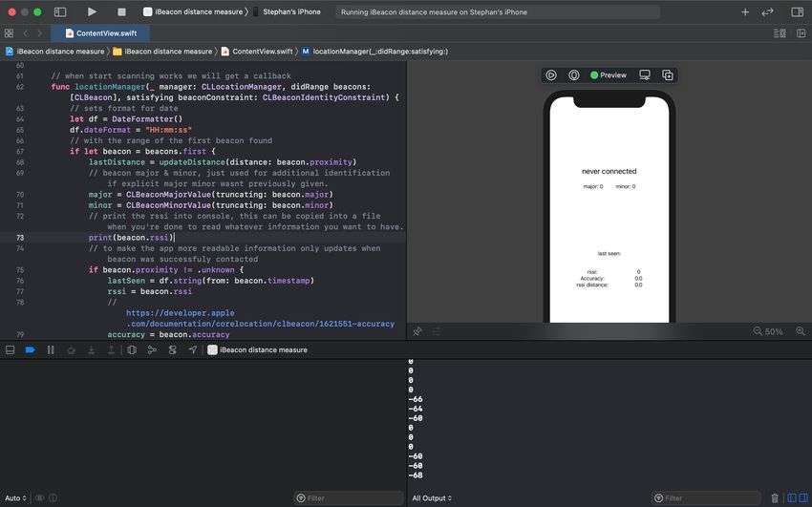Image resolution: width=812 pixels, height=507 pixels.
Task: Open the 50% zoom level menu
Action: coord(774,331)
